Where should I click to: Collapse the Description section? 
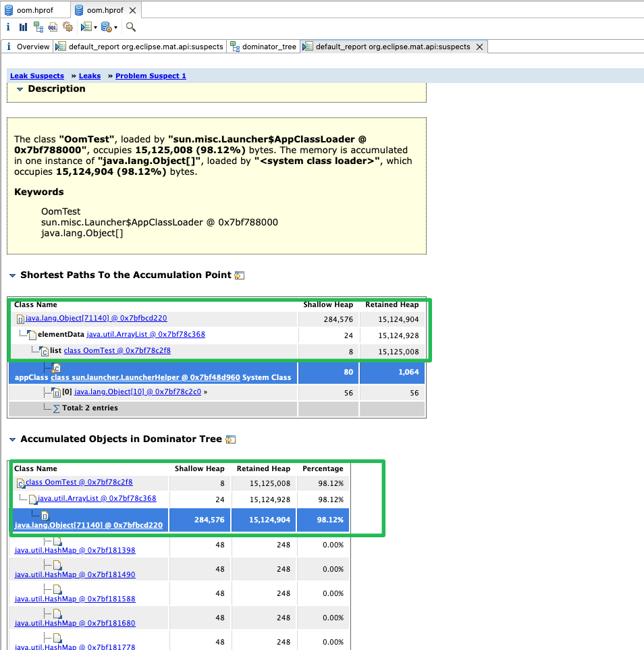pyautogui.click(x=20, y=89)
